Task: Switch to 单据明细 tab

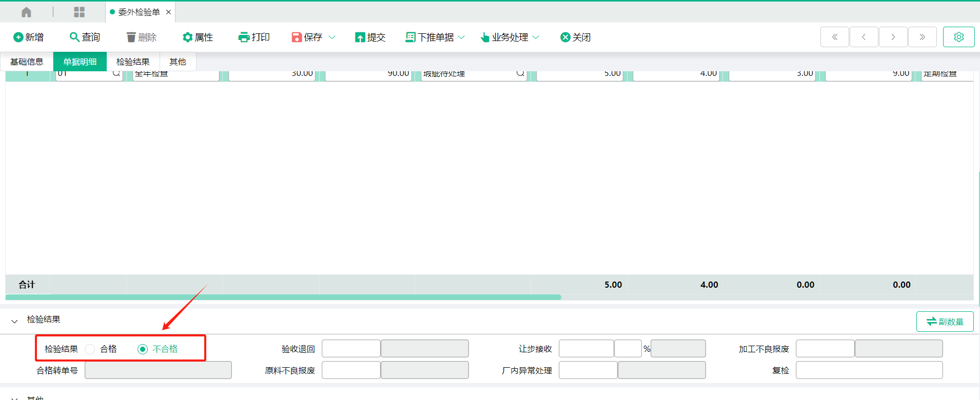Action: click(x=80, y=62)
